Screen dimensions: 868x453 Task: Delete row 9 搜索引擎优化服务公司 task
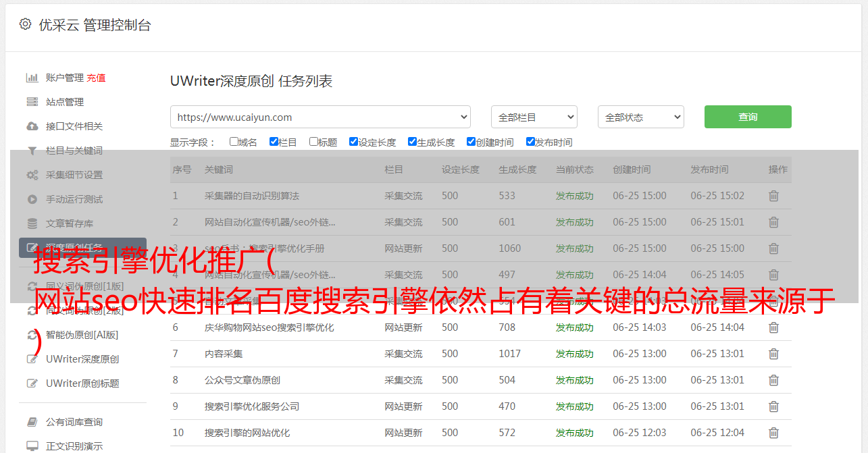774,406
